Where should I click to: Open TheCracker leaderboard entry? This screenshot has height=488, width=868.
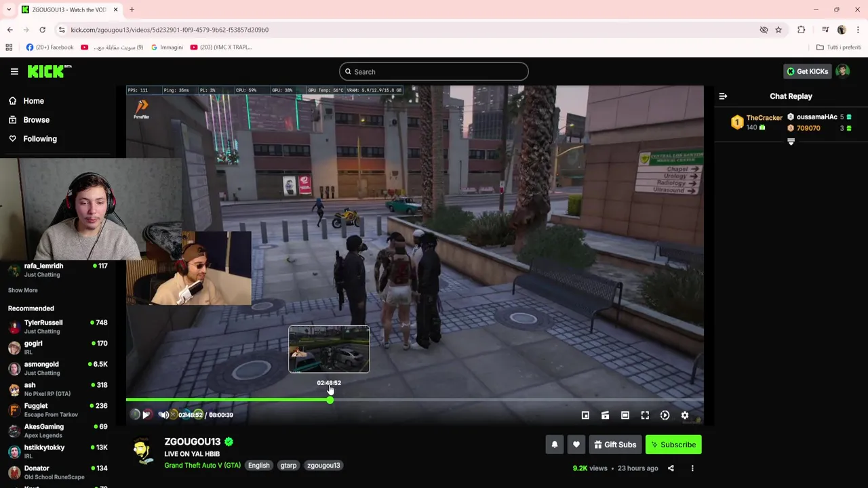click(x=756, y=122)
